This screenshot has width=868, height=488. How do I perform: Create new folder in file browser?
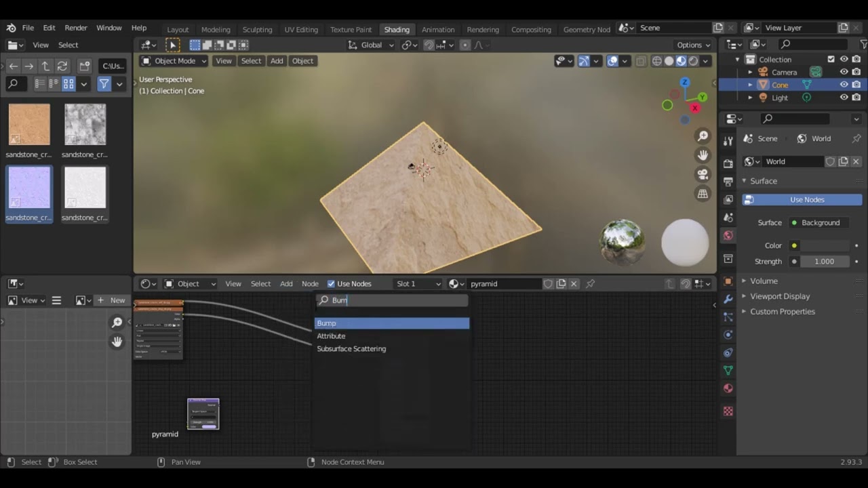tap(85, 66)
